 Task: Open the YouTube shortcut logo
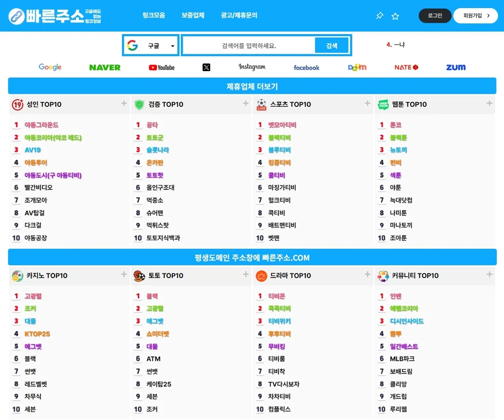tap(162, 67)
